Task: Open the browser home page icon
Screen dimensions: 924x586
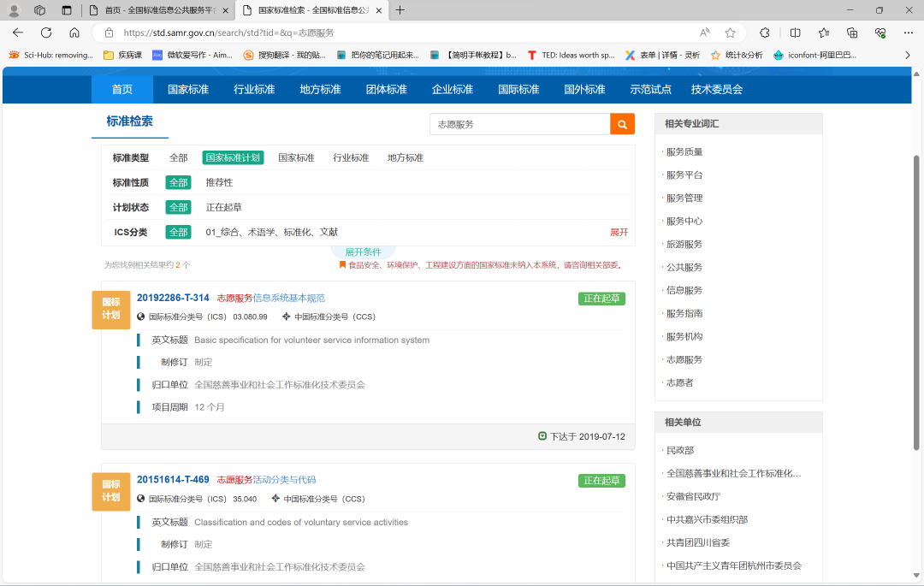Action: tap(74, 33)
